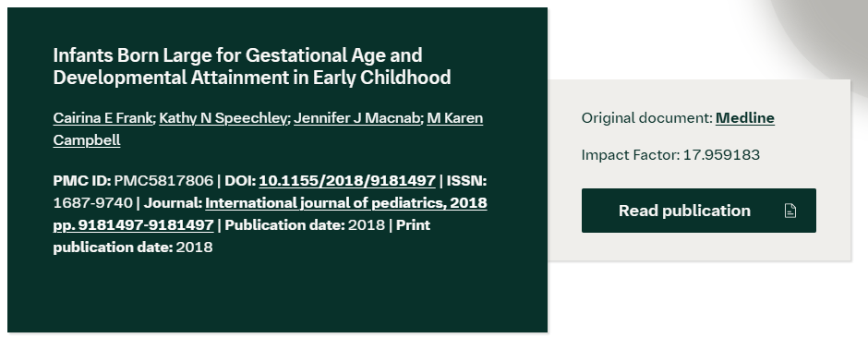The width and height of the screenshot is (868, 338).
Task: Click the 'Journal:' bold label
Action: [173, 203]
